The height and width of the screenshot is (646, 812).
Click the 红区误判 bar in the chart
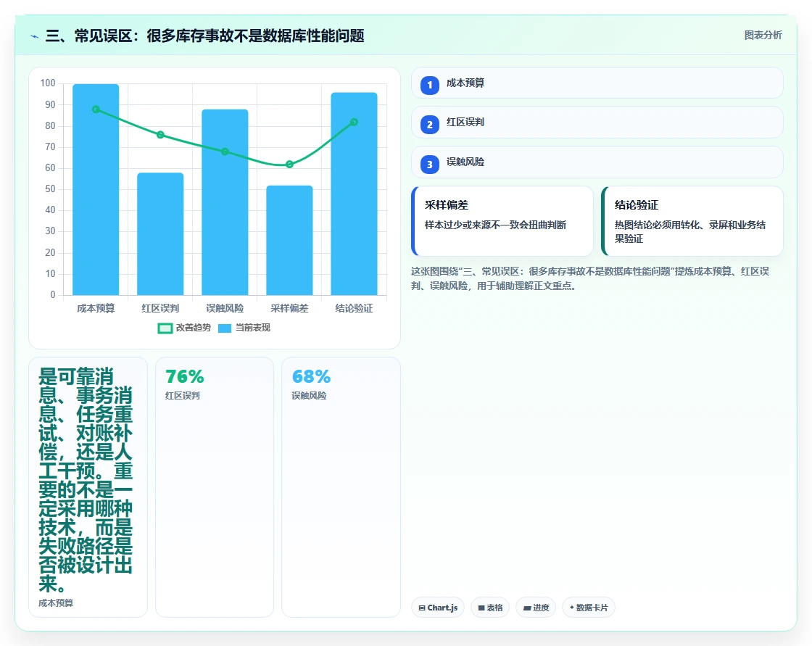point(160,234)
